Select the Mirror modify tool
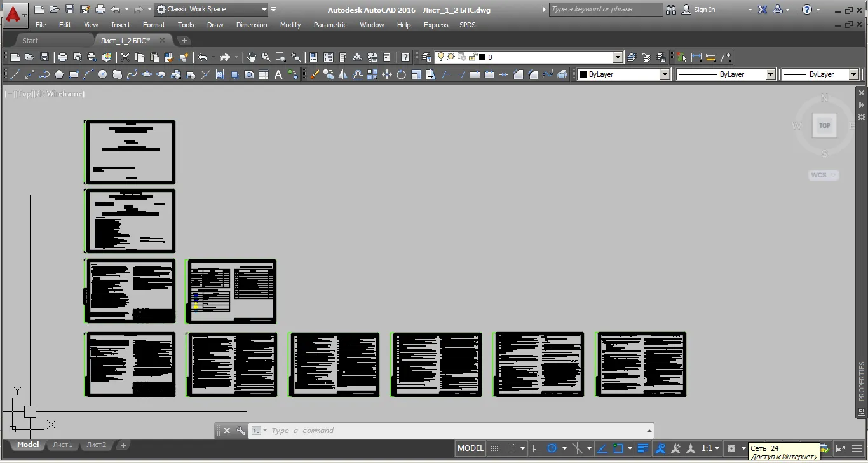 [x=343, y=74]
